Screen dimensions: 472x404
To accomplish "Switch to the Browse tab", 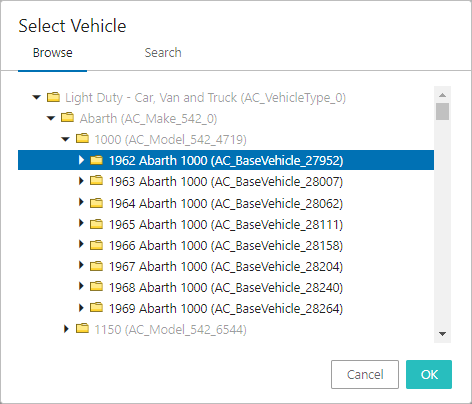I will click(53, 53).
